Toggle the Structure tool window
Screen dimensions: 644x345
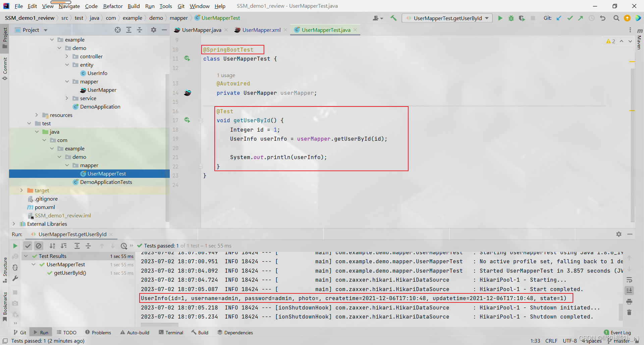[5, 270]
